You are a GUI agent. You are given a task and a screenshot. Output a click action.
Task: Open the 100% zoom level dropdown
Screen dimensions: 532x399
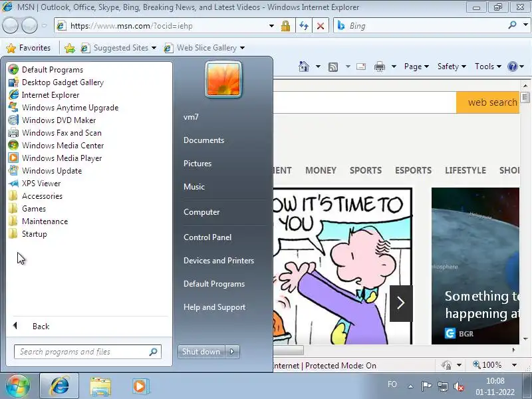(514, 365)
